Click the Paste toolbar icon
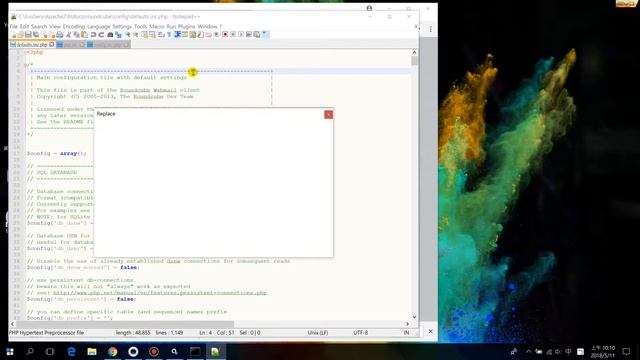This screenshot has width=640, height=360. [84, 35]
